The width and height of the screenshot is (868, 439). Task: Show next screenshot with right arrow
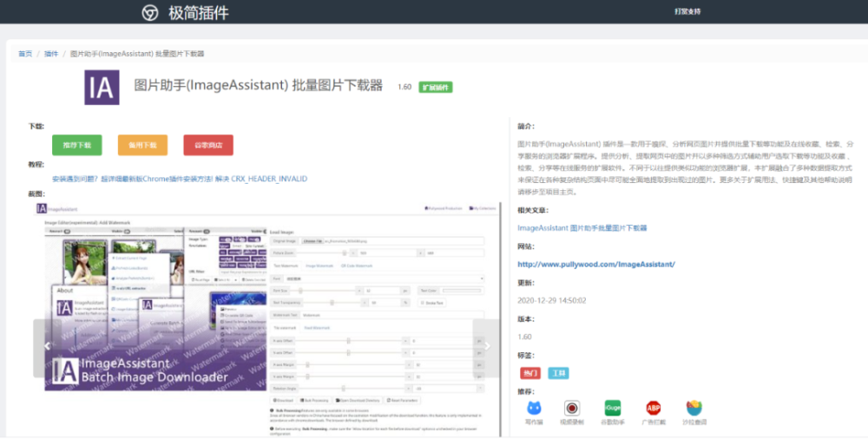click(x=487, y=346)
